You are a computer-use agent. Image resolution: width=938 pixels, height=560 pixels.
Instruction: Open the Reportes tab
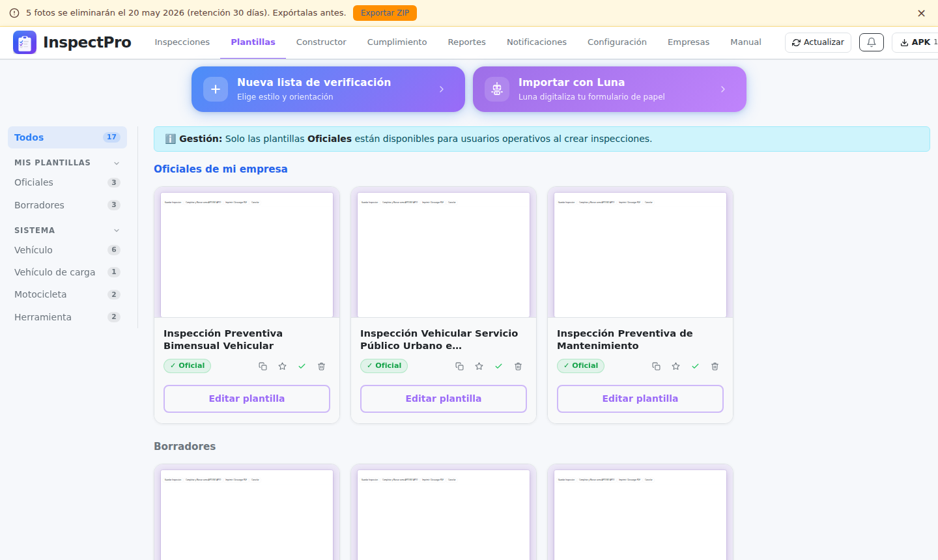click(467, 42)
